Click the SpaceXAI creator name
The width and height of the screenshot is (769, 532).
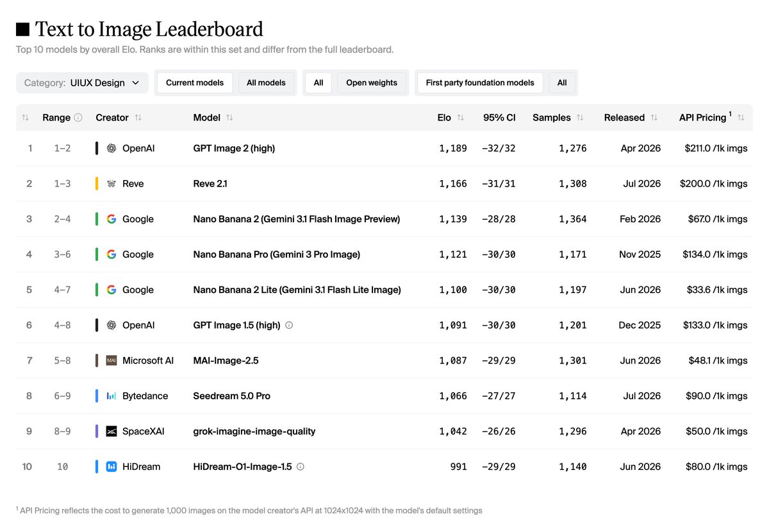tap(144, 431)
